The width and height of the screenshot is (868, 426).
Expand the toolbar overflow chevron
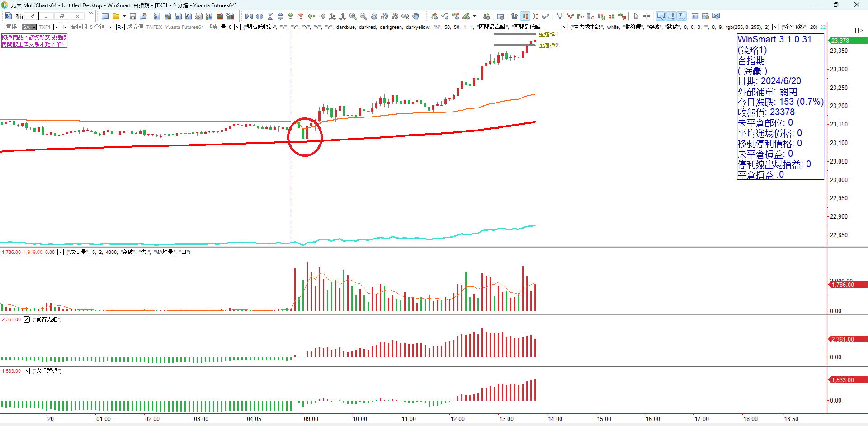(91, 14)
